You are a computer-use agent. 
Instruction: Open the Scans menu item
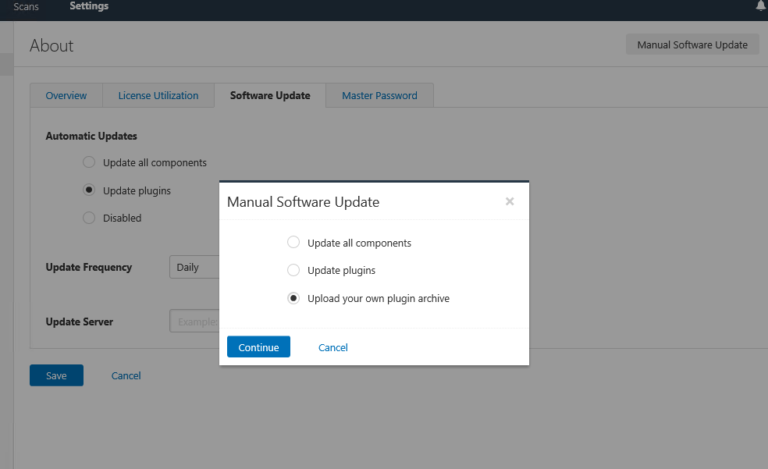(26, 7)
